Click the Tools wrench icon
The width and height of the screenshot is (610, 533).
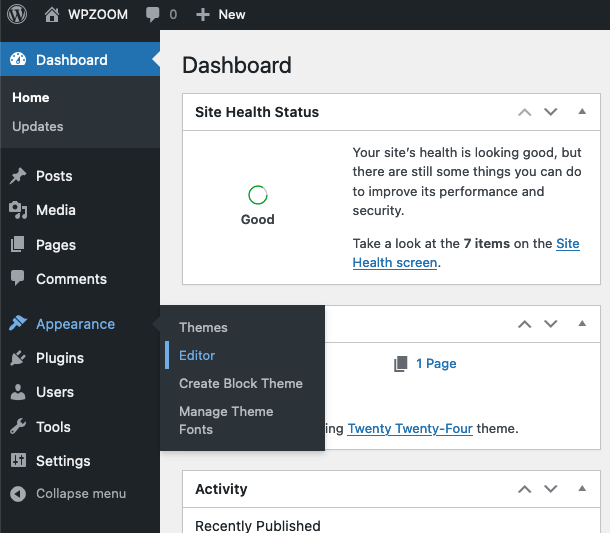coord(18,426)
